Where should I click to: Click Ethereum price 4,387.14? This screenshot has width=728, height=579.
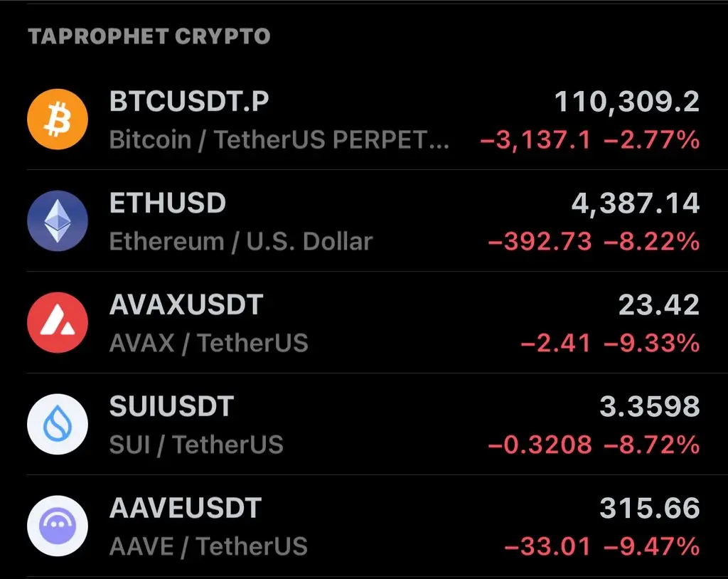point(635,203)
